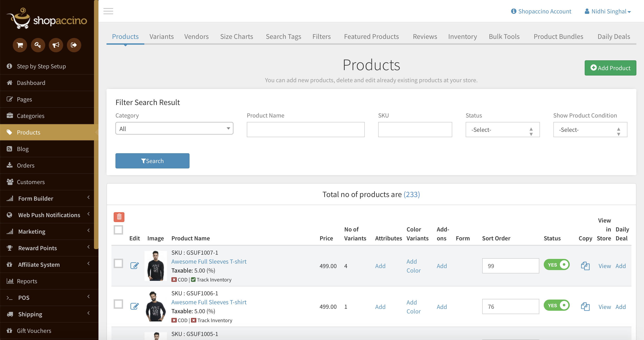This screenshot has width=644, height=340.
Task: Toggle YES status switch for GSUF1006-1
Action: coord(557,305)
